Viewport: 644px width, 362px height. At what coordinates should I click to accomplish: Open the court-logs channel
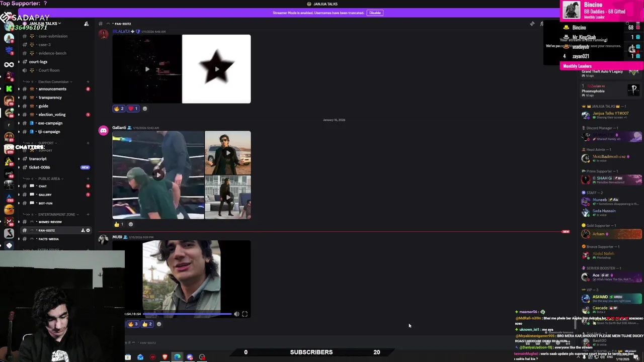56,62
